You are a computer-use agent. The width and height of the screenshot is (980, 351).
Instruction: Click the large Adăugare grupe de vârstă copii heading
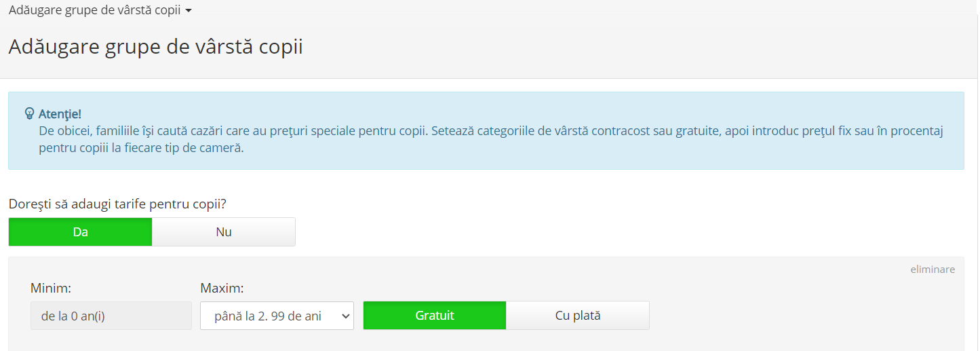click(155, 47)
